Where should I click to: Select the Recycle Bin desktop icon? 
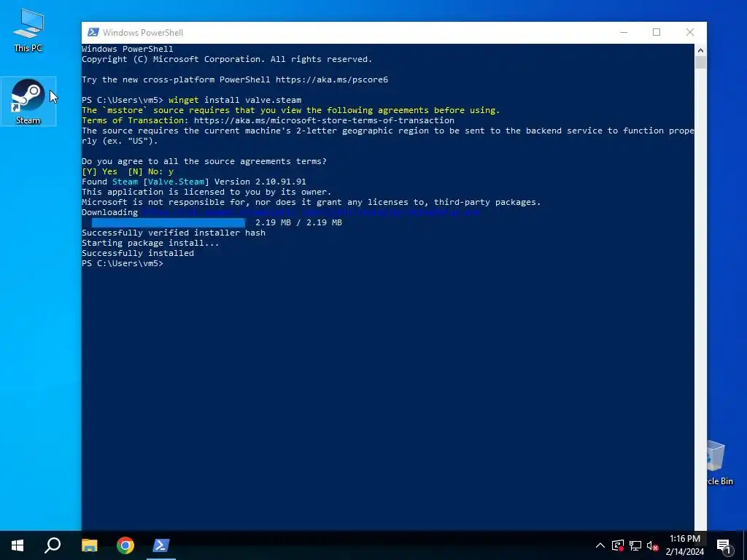[x=720, y=463]
